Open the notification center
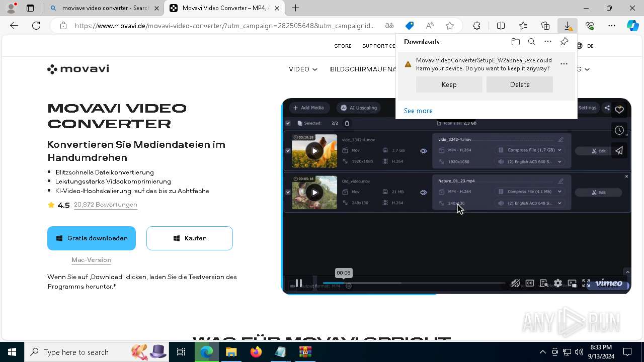This screenshot has width=644, height=362. [x=627, y=352]
